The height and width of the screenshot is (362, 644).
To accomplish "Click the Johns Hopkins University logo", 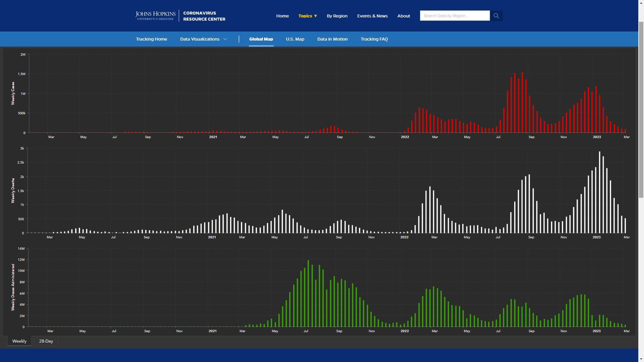I will [x=155, y=16].
